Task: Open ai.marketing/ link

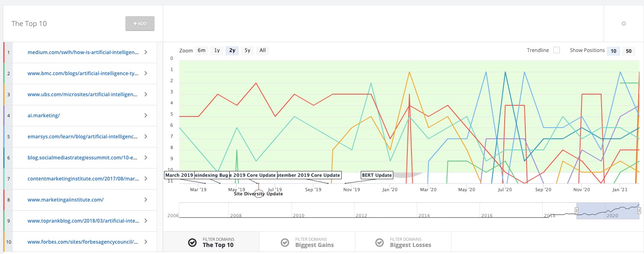Action: 44,116
